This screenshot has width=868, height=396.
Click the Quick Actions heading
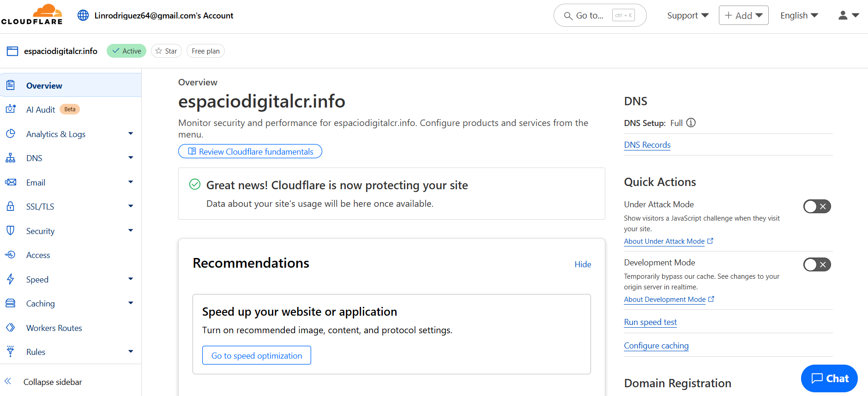[660, 182]
